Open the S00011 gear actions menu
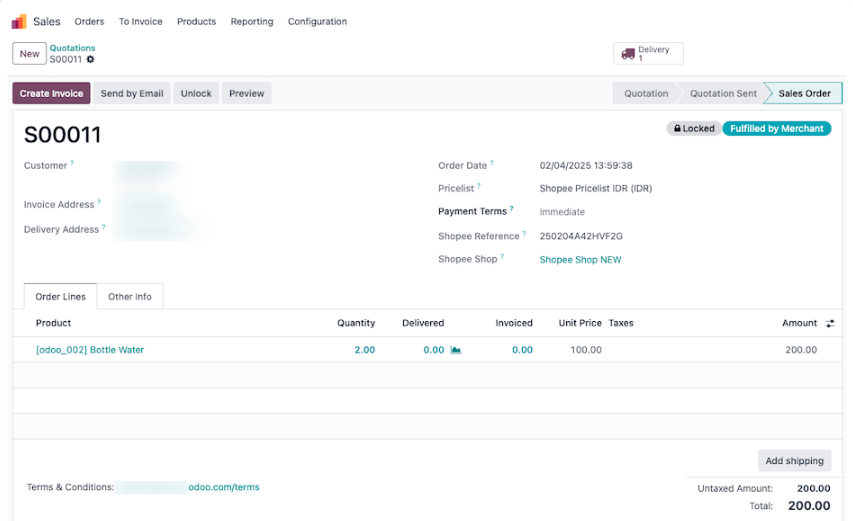The image size is (853, 521). [x=90, y=59]
